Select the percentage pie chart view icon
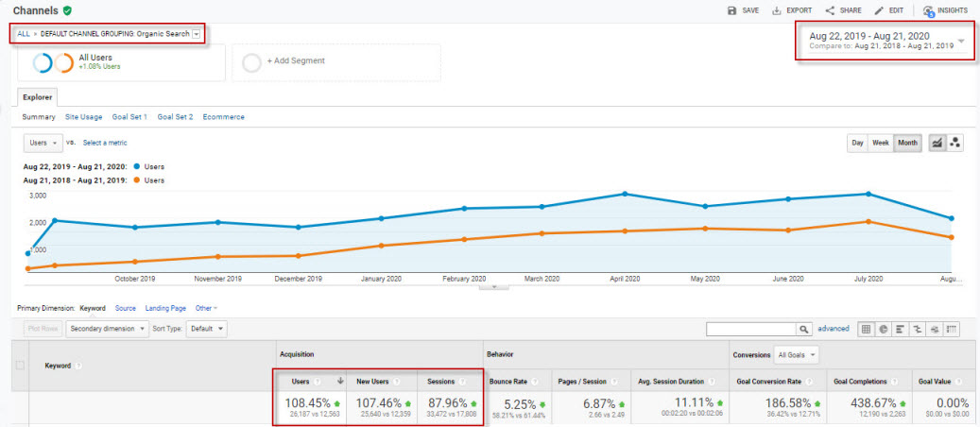980x427 pixels. pyautogui.click(x=883, y=329)
